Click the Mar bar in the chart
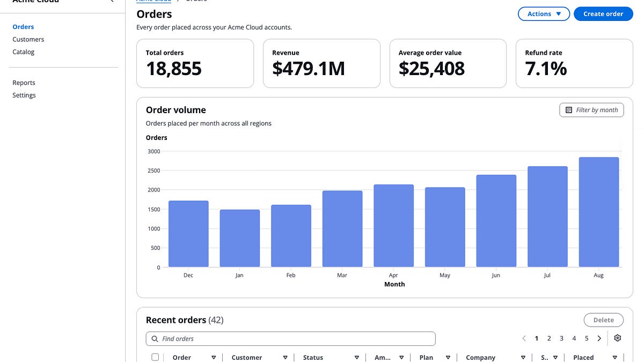 (342, 229)
